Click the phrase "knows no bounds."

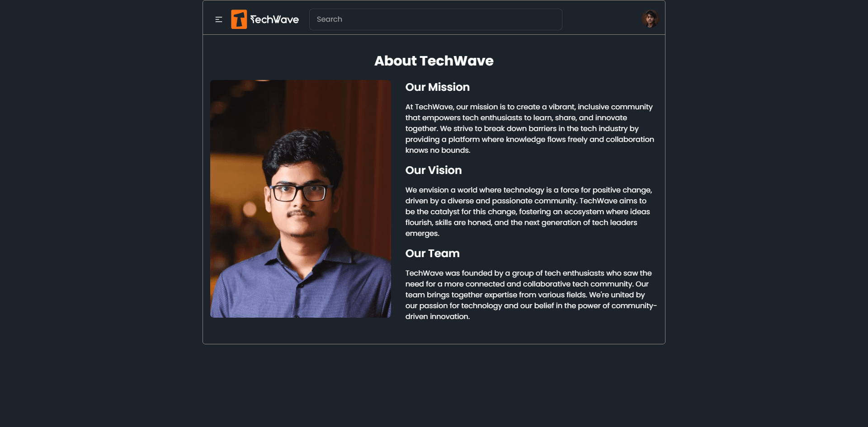[438, 150]
